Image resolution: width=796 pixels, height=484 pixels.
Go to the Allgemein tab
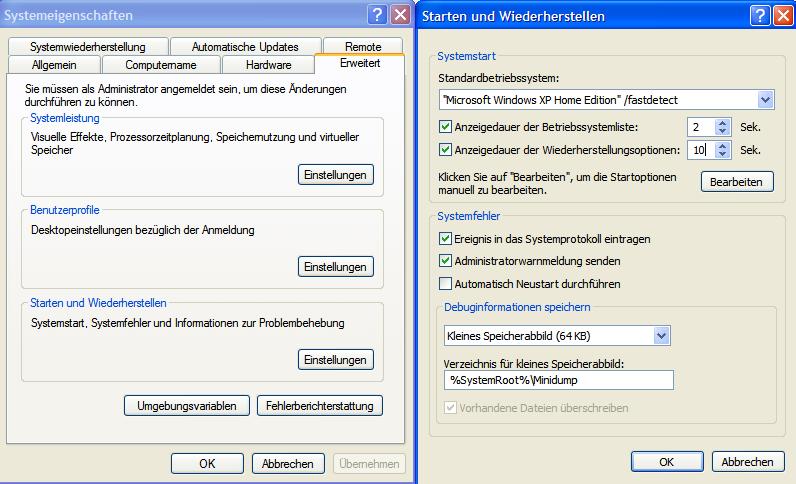click(54, 65)
